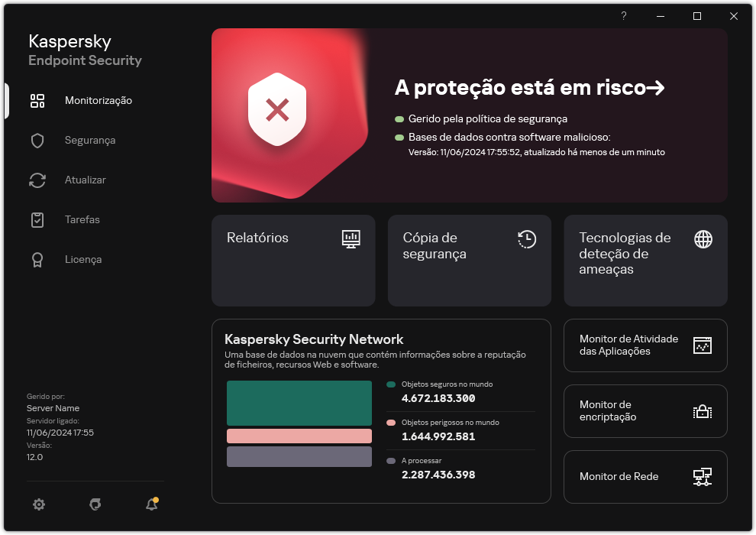
Task: Go to the Segurança section
Action: 89,141
